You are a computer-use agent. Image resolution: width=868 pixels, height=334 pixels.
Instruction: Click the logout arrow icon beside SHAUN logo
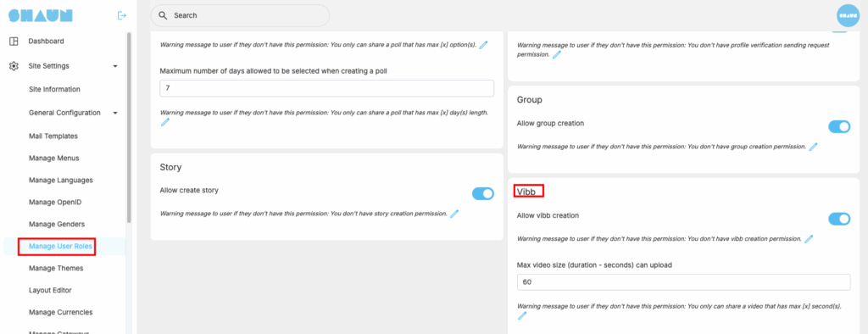122,15
